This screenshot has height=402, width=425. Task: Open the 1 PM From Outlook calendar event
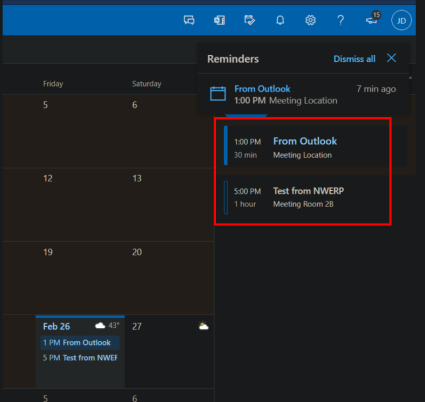(80, 343)
